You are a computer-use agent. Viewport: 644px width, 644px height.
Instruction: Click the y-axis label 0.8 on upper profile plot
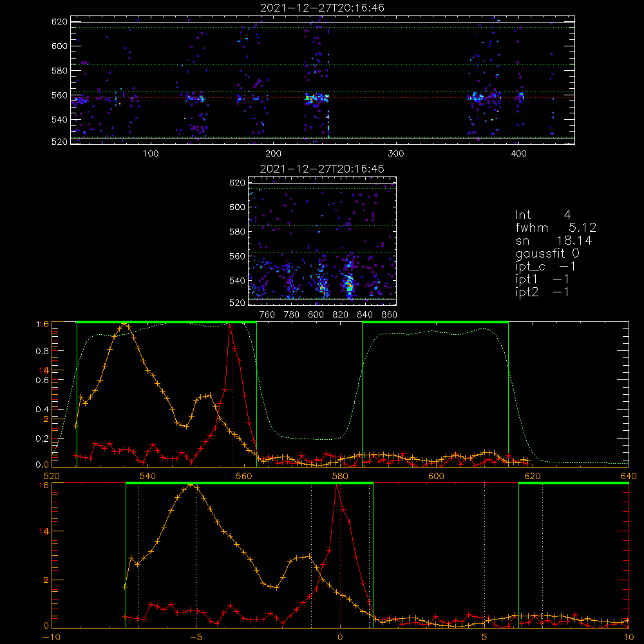[43, 351]
